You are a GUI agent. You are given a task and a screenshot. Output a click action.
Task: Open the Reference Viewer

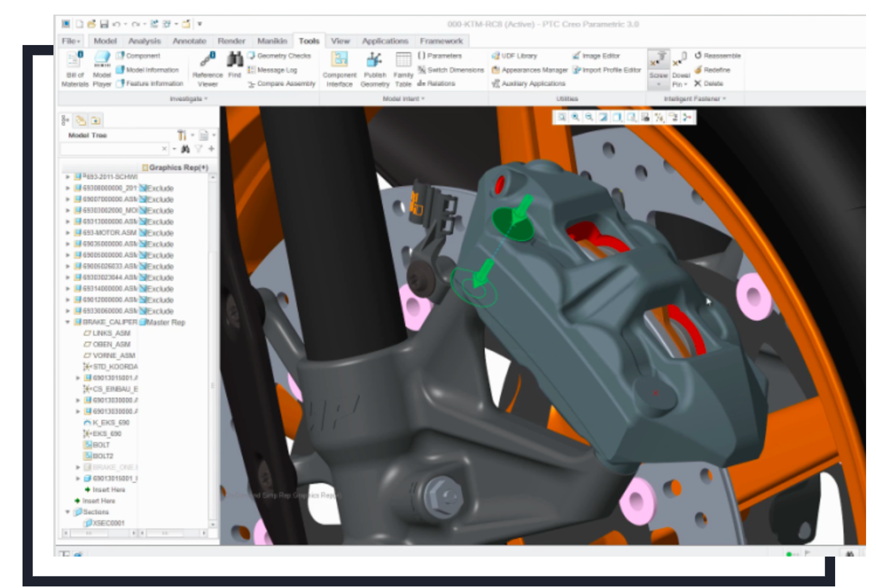coord(207,69)
